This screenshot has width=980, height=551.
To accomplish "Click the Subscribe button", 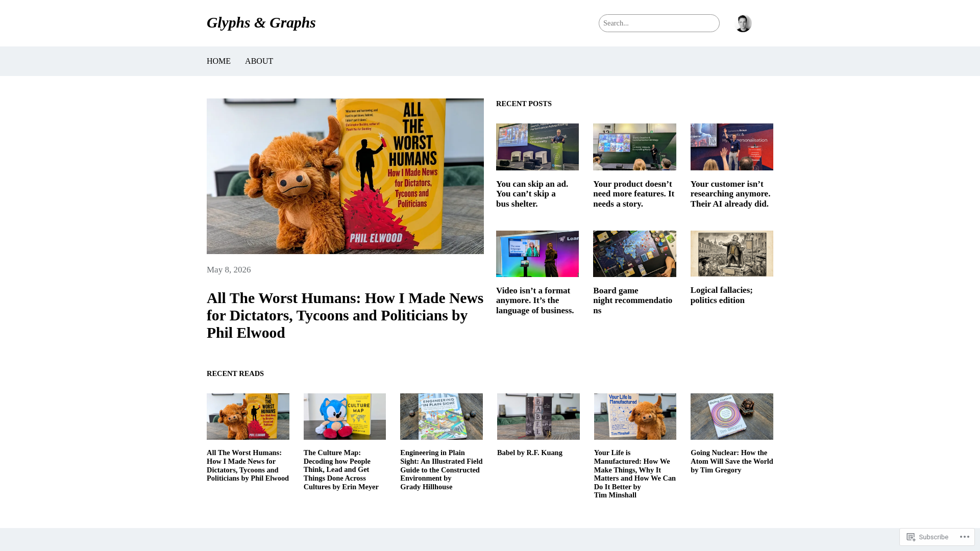I will (x=927, y=537).
